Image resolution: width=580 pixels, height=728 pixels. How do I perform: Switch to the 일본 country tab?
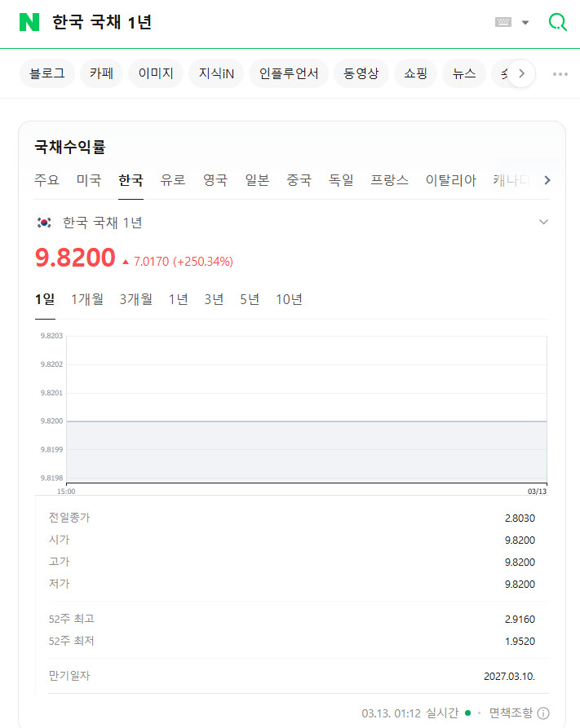[x=257, y=180]
